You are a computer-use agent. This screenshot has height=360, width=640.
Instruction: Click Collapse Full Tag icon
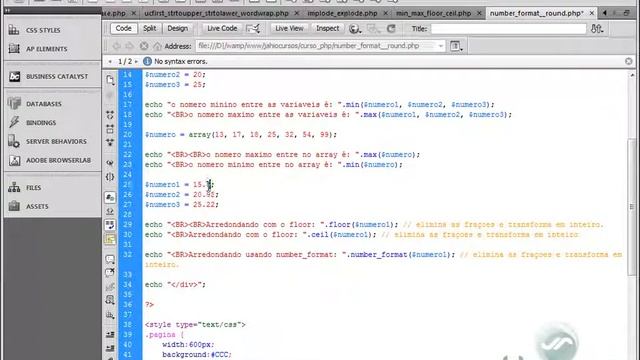(x=110, y=115)
